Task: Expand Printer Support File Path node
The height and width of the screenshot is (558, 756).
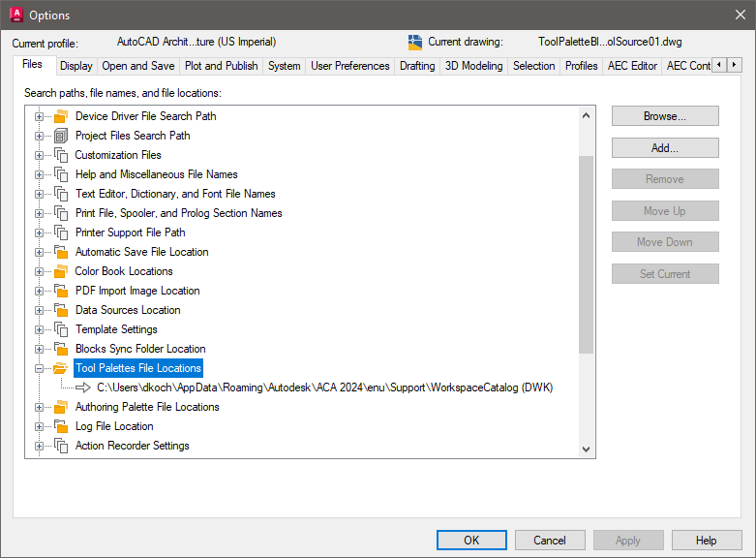Action: coord(39,232)
